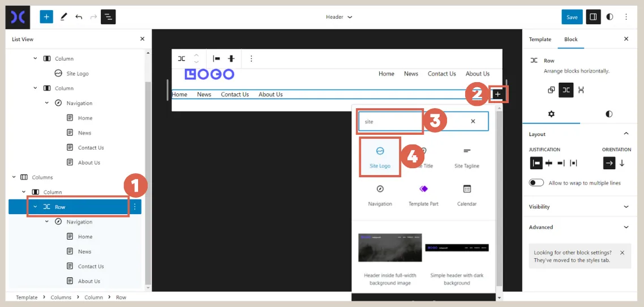Insert the Template Part block
The height and width of the screenshot is (307, 644).
423,195
